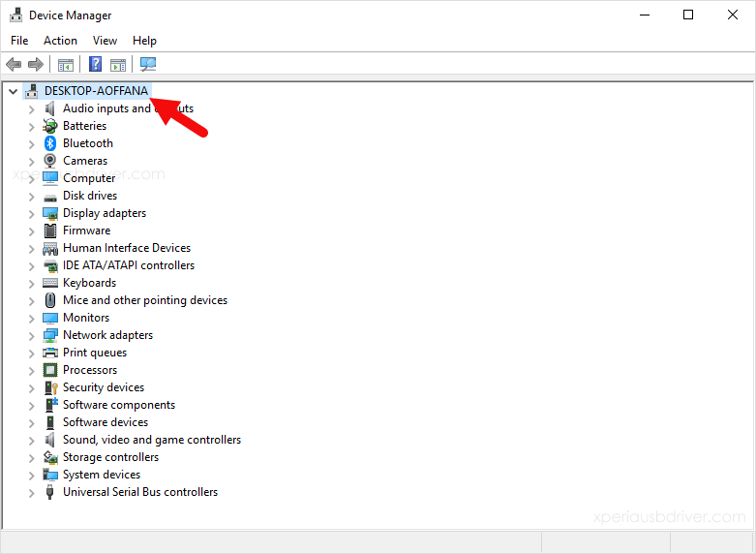The height and width of the screenshot is (554, 756).
Task: Select the Monitors row label
Action: coord(86,318)
